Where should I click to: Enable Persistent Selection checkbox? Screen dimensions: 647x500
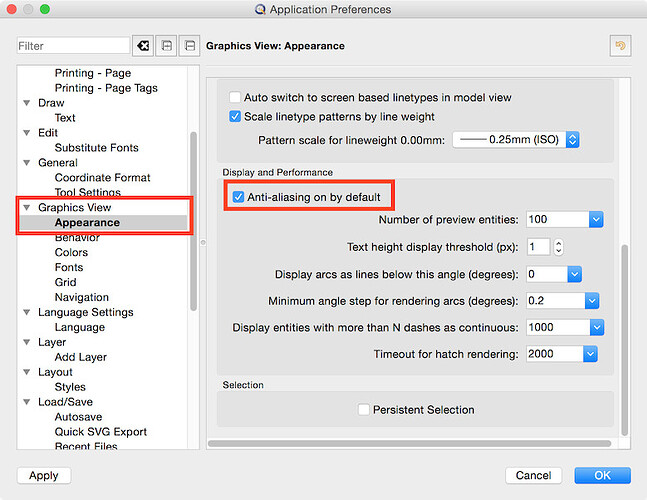pos(364,409)
